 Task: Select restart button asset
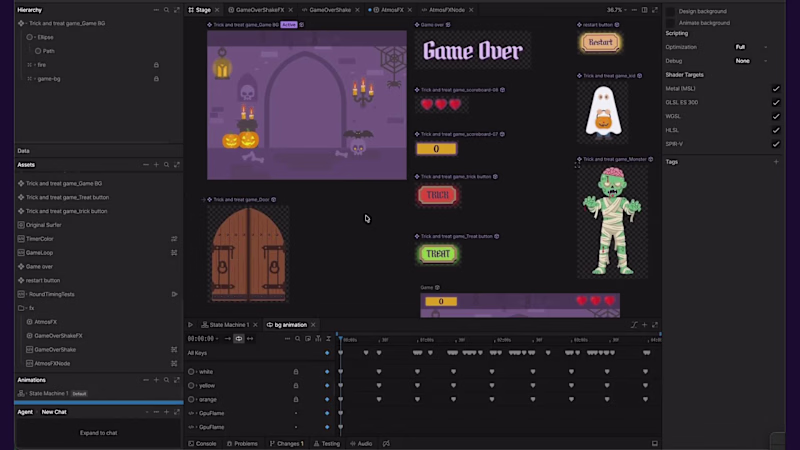43,280
